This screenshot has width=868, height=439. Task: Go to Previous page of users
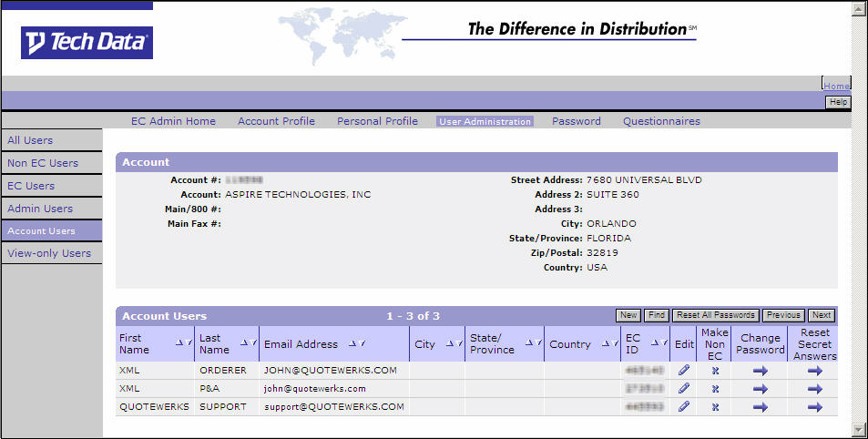tap(783, 315)
